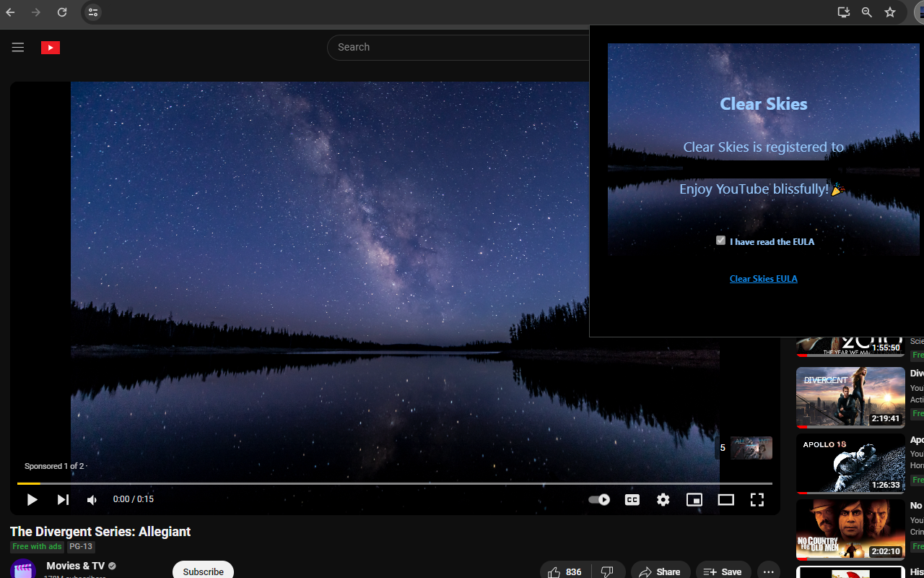Open the 1:55:50 movie thumbnail
924x578 pixels.
pyautogui.click(x=850, y=346)
